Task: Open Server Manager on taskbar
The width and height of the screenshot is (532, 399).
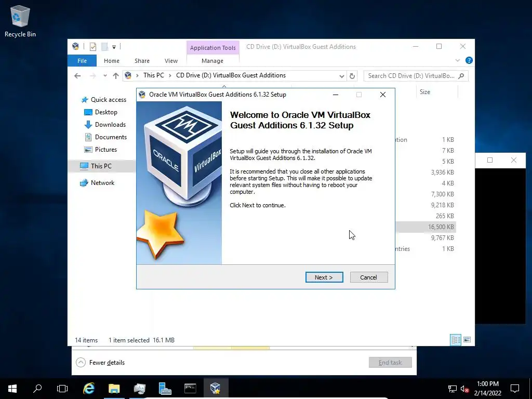Action: tap(165, 389)
